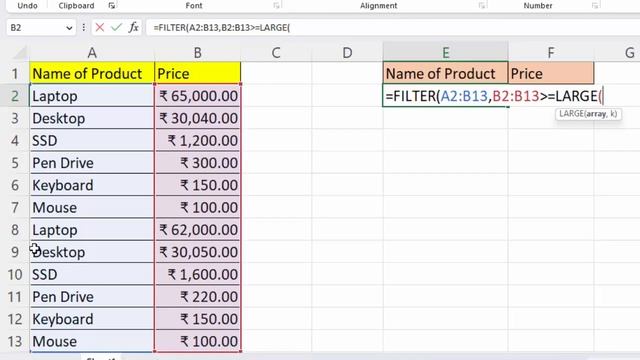Cancel the formula entry with the X icon
The width and height of the screenshot is (640, 360).
100,27
